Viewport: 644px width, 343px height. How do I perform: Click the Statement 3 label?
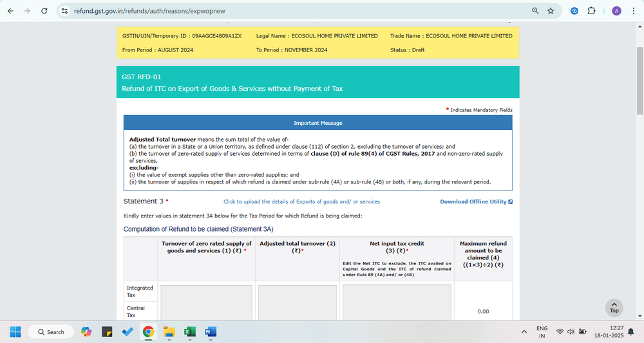144,201
